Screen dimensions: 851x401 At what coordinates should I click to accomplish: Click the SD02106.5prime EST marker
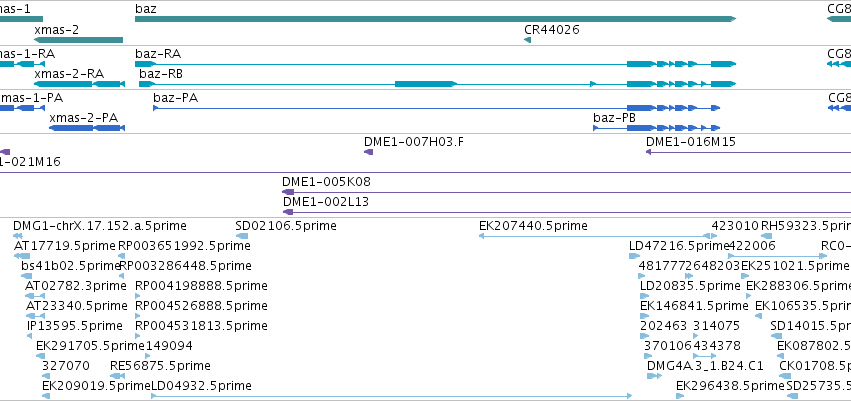click(242, 236)
